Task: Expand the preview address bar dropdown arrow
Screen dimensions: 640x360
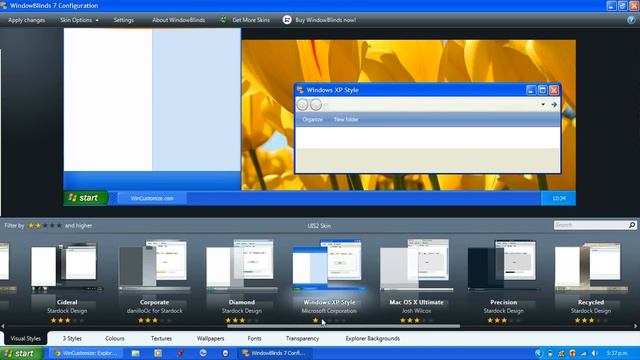Action: [543, 104]
